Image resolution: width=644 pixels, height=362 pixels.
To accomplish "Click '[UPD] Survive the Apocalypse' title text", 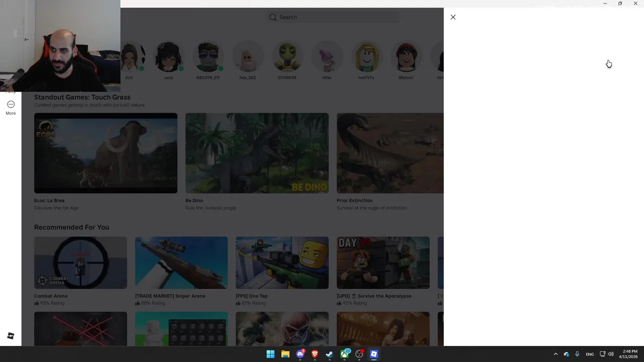I will coord(374,296).
